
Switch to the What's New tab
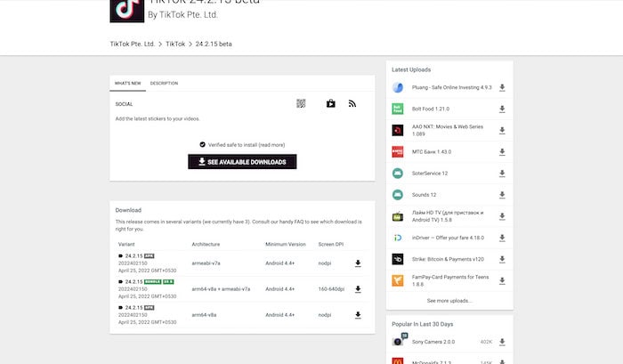[x=127, y=83]
